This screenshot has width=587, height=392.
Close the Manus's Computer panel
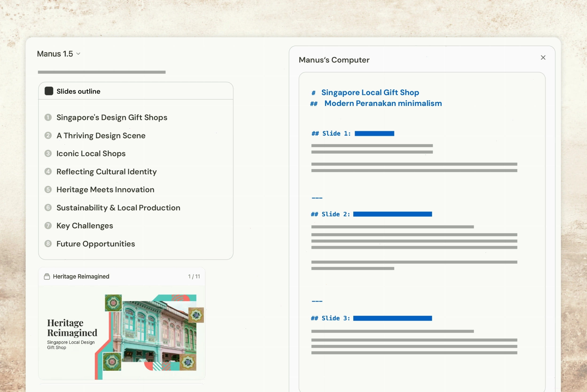[x=543, y=58]
